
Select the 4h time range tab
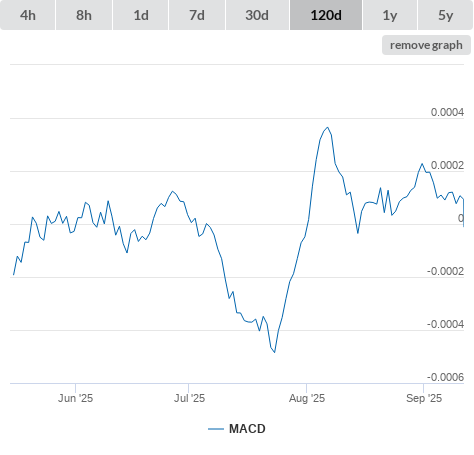[27, 15]
